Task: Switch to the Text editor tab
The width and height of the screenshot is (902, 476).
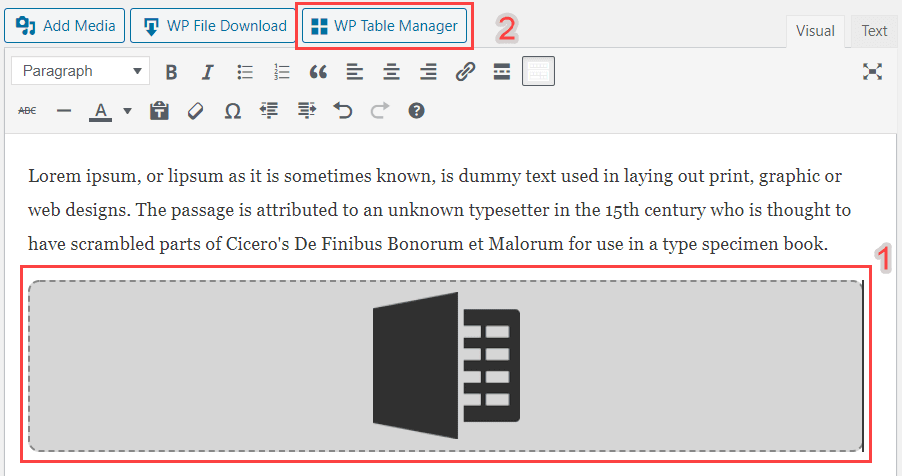Action: 874,31
